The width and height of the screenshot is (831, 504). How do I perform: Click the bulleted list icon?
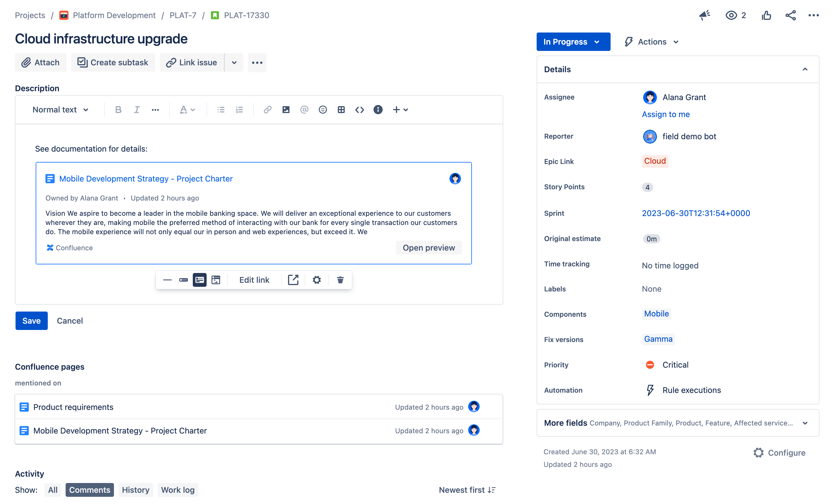[x=220, y=110]
